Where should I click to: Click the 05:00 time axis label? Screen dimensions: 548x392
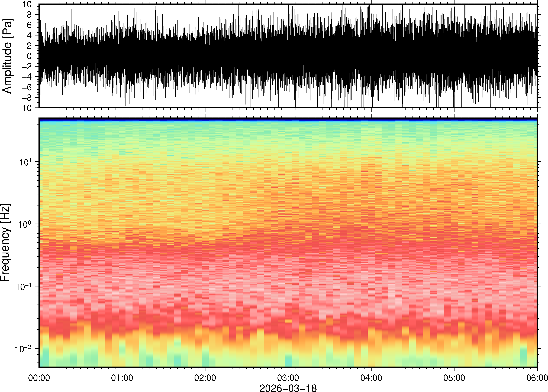(454, 378)
